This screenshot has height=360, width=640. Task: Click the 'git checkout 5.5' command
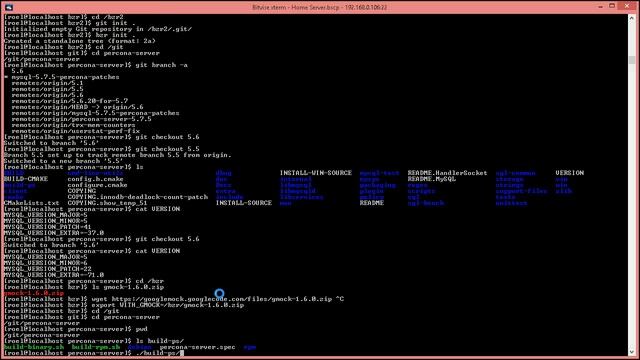click(167, 149)
